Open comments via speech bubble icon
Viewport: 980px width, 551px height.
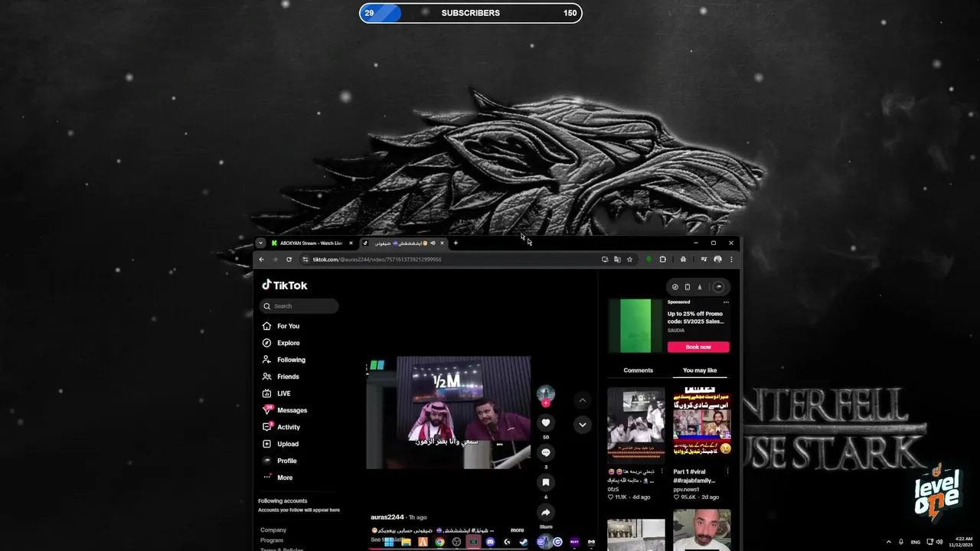546,452
